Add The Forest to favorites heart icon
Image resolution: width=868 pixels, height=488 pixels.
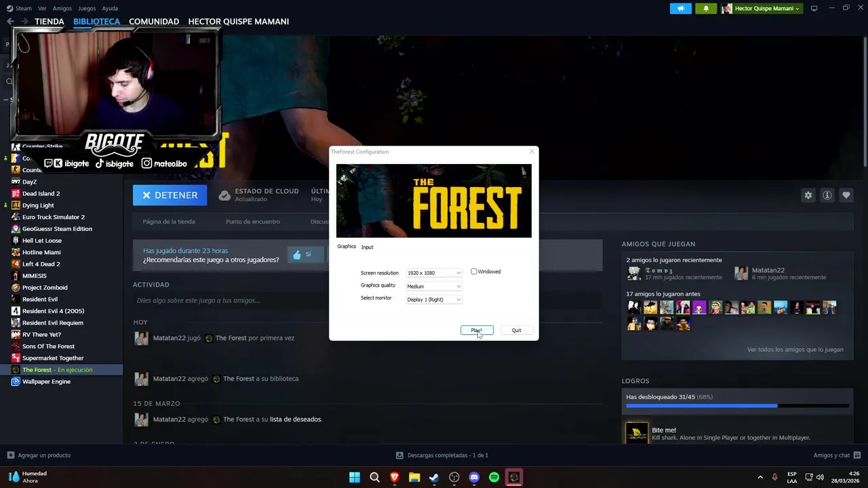846,195
